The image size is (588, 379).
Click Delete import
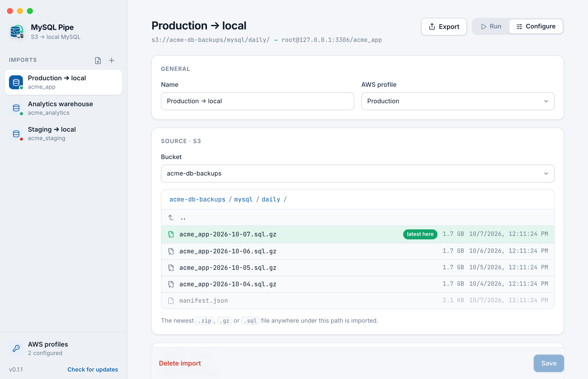click(x=180, y=363)
